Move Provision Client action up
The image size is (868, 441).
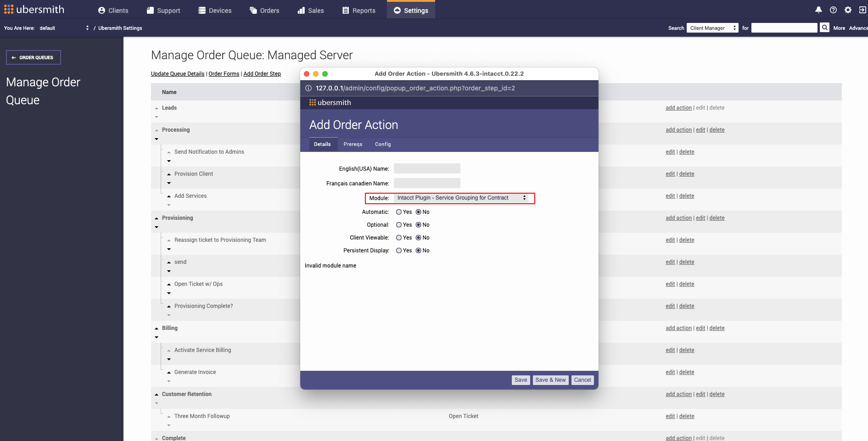[169, 174]
